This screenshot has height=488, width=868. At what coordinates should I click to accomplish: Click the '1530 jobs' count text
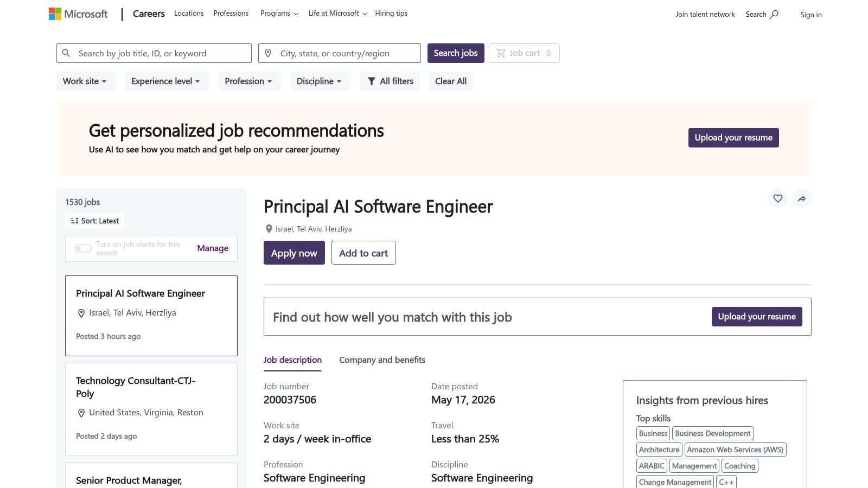pos(82,202)
